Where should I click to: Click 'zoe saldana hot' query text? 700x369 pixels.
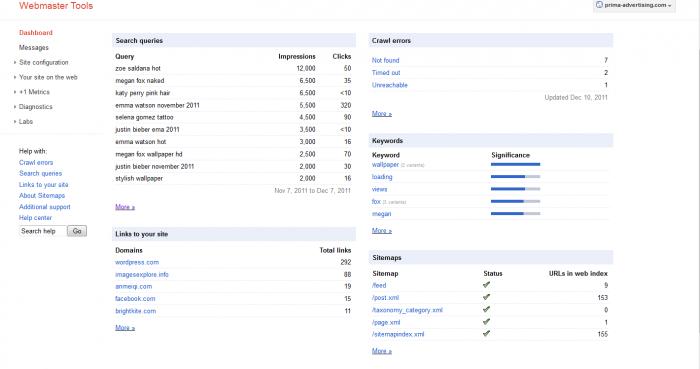click(x=138, y=68)
